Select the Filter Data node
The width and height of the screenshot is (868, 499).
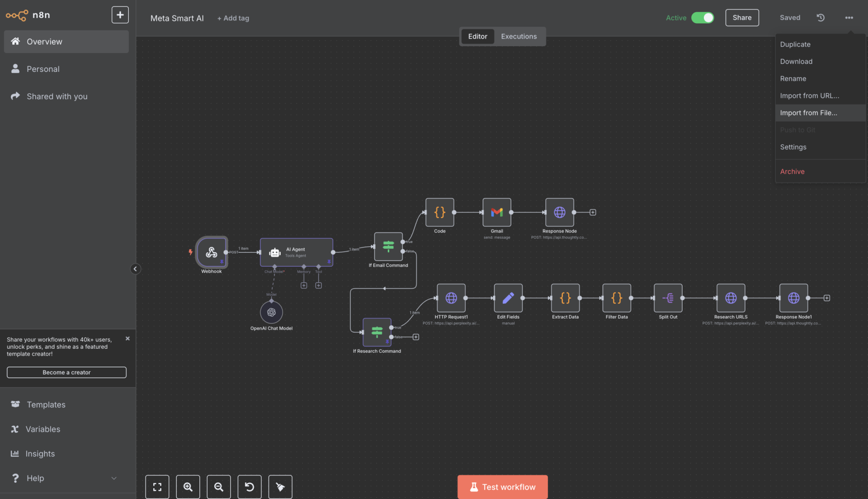pos(616,298)
